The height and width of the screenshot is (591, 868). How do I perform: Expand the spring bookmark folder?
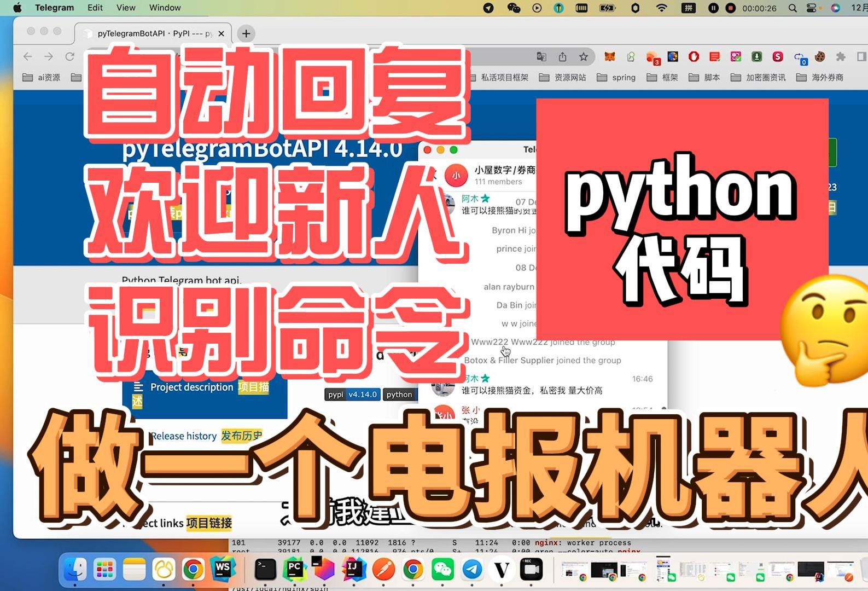click(616, 77)
